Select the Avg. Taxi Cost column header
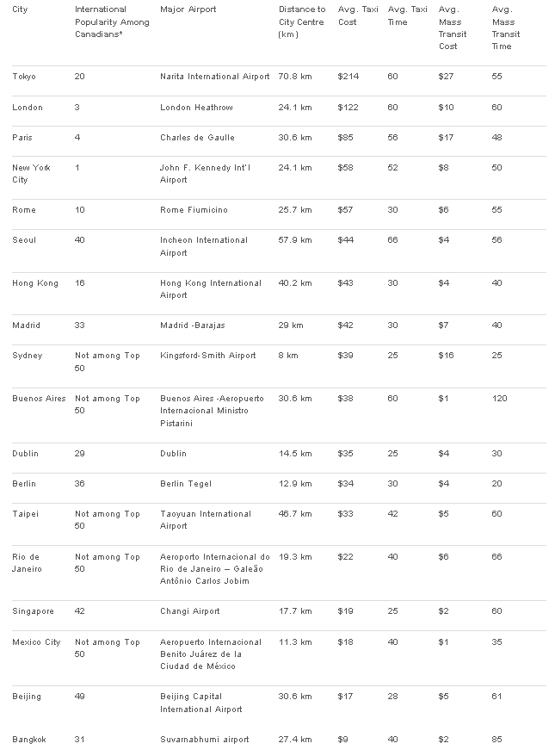 pos(359,15)
